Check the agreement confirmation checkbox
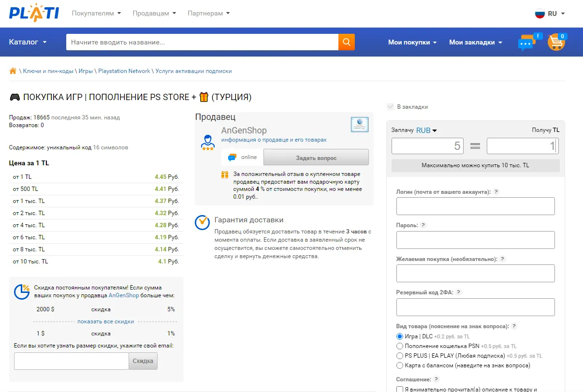This screenshot has width=583, height=392. pos(400,389)
